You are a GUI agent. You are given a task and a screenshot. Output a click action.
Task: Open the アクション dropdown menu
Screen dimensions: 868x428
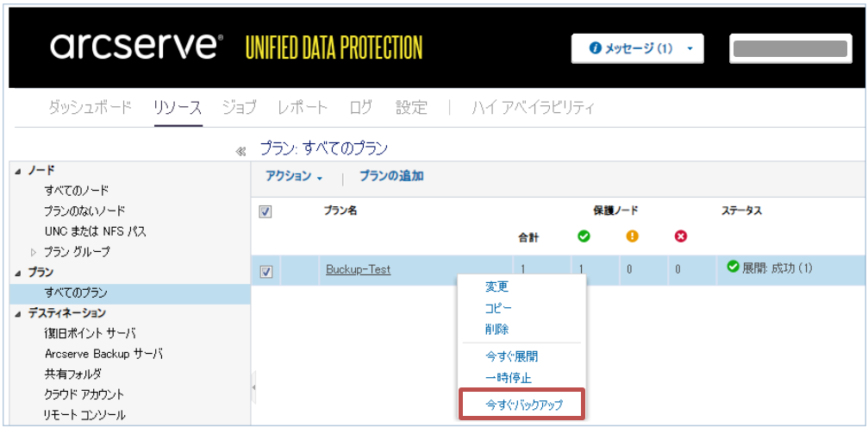click(294, 177)
